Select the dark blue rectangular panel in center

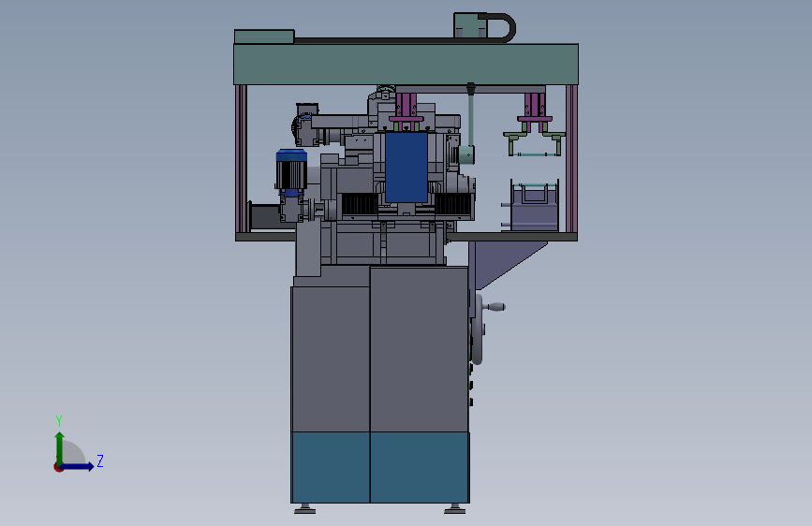click(x=406, y=168)
